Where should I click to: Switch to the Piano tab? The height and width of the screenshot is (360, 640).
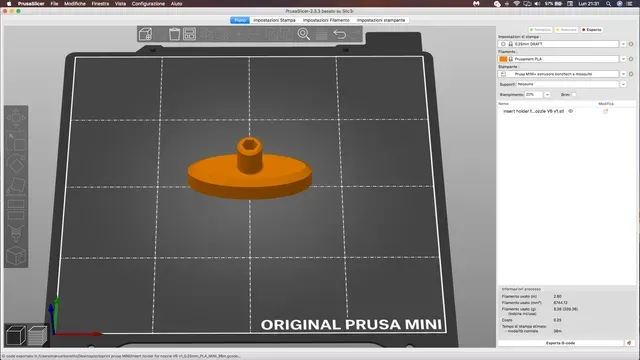pos(240,20)
